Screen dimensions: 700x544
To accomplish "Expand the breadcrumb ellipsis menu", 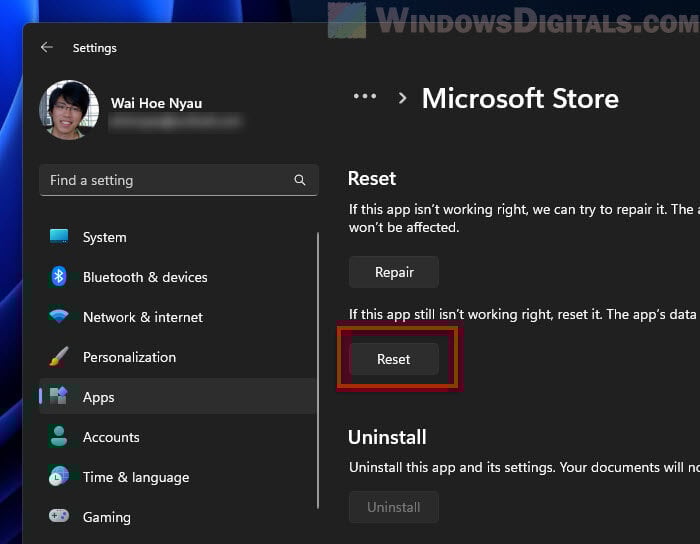I will tap(365, 96).
